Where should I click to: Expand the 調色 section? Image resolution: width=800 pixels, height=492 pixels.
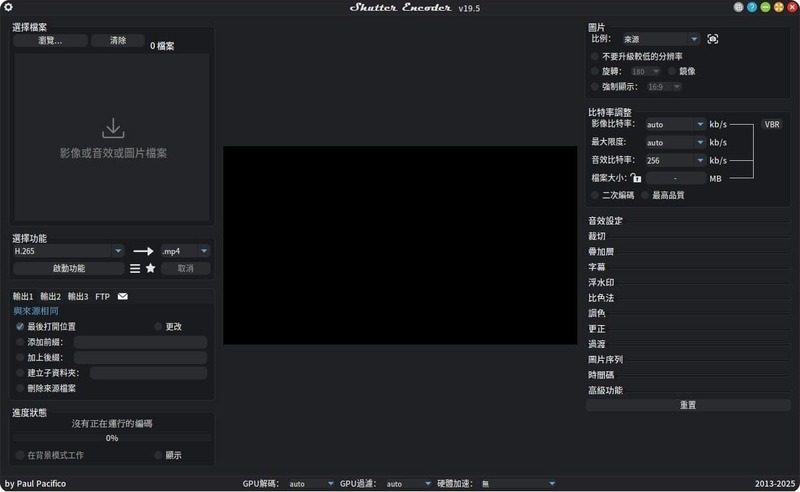[x=597, y=313]
